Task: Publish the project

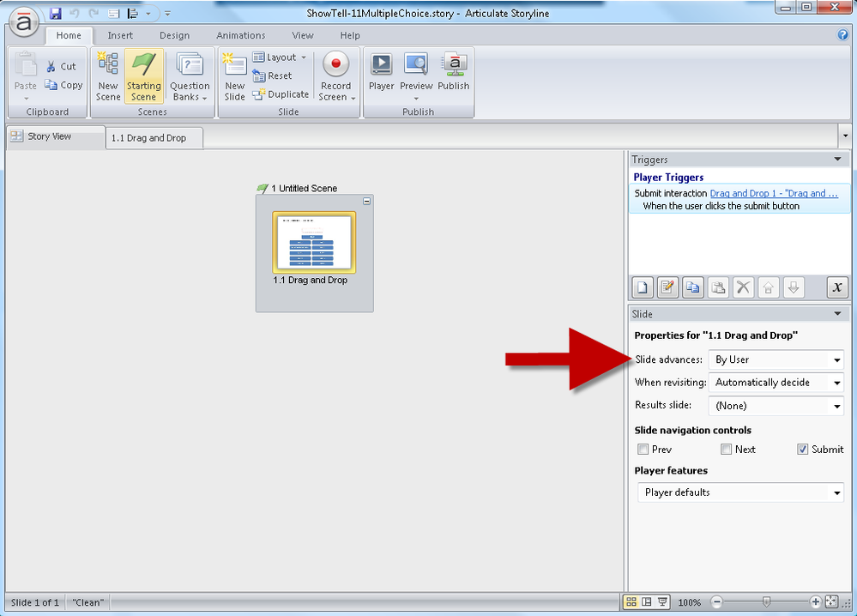Action: point(454,72)
